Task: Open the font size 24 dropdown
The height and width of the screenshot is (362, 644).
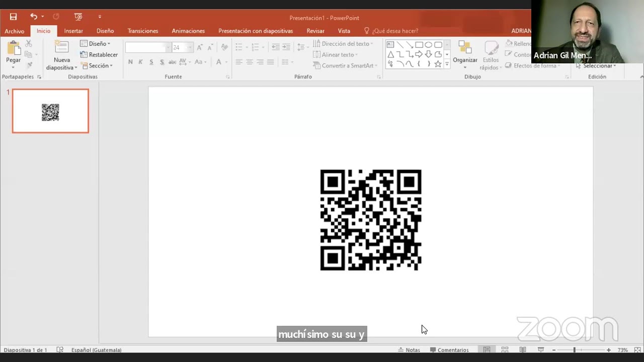Action: coord(190,48)
